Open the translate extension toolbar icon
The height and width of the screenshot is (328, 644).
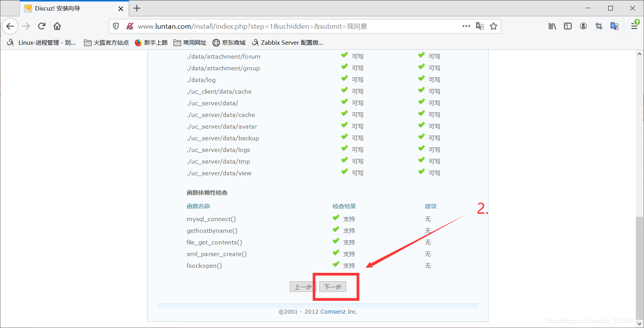[614, 26]
